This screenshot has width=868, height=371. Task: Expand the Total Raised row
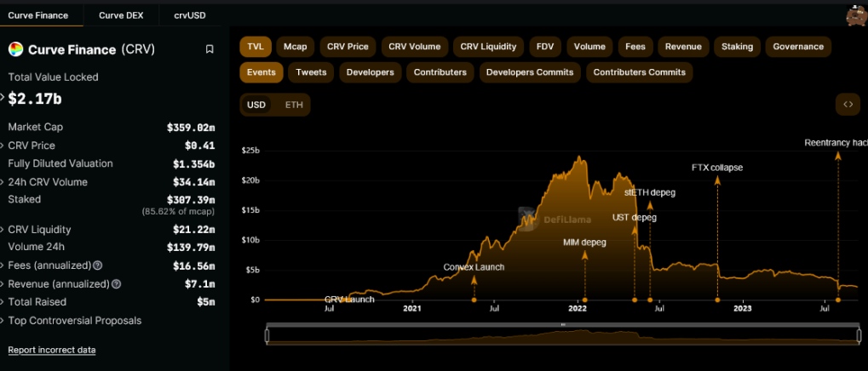tap(3, 302)
